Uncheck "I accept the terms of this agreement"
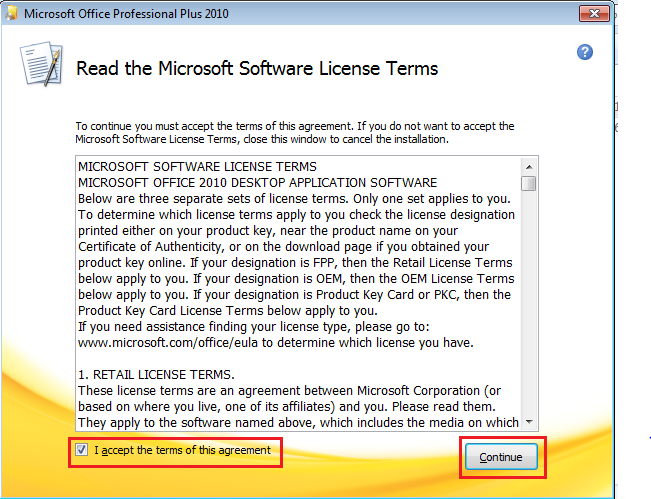651x499 pixels. (81, 450)
